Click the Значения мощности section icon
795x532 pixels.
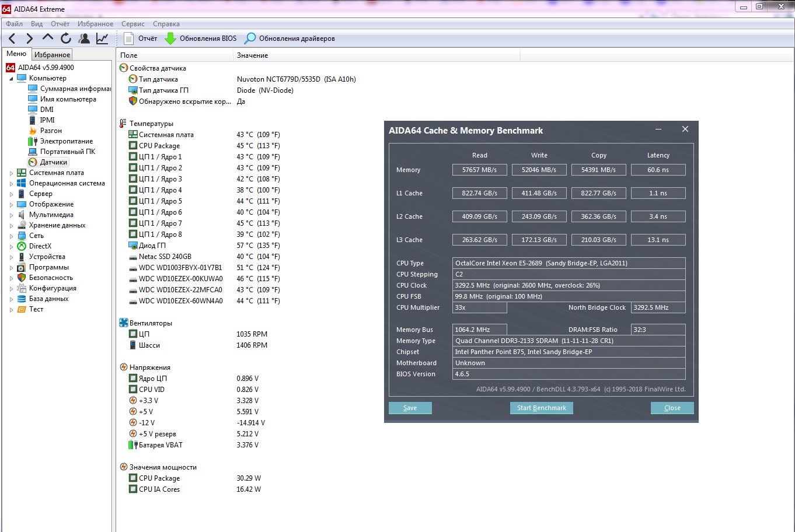124,467
